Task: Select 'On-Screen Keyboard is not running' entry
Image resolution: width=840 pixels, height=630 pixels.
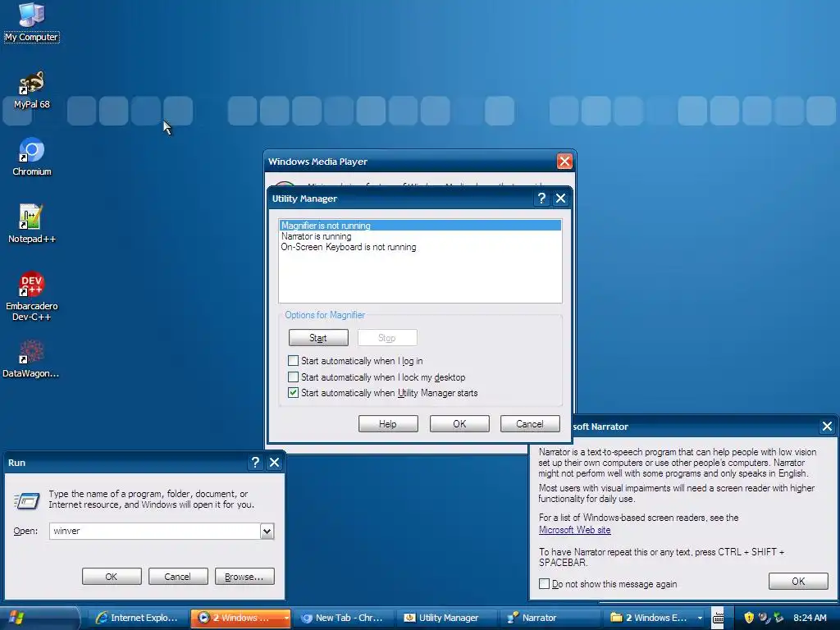Action: (420, 247)
